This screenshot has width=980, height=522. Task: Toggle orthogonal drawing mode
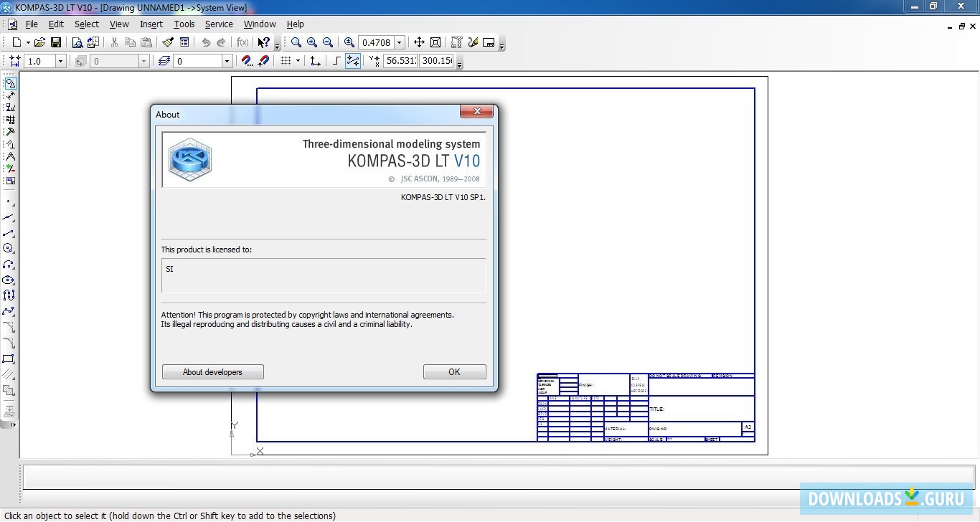336,61
